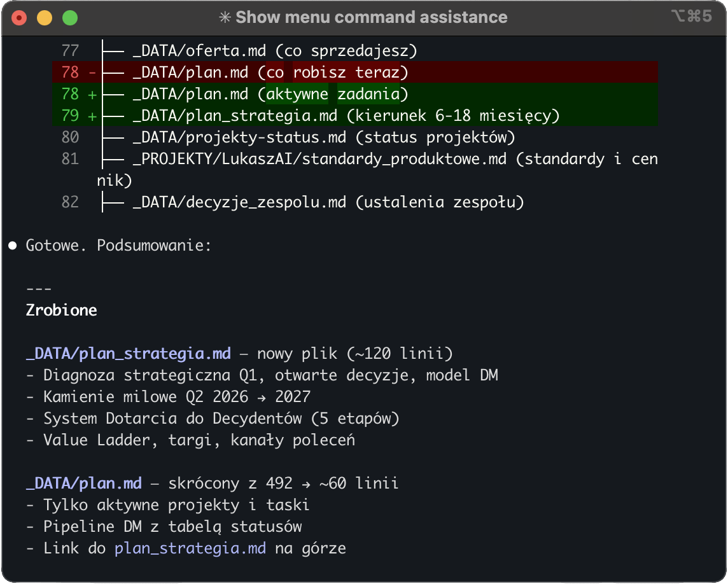Click the '---' separator text above Zrobione

39,289
